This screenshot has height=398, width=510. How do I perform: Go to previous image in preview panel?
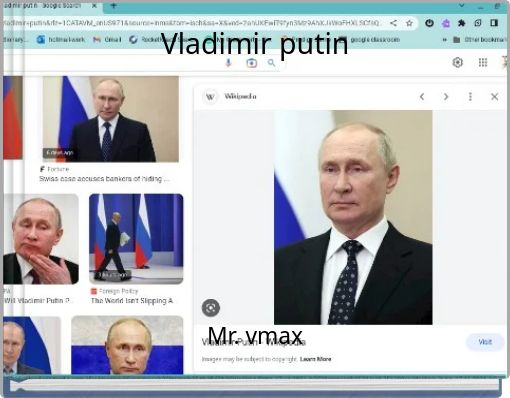click(x=422, y=97)
